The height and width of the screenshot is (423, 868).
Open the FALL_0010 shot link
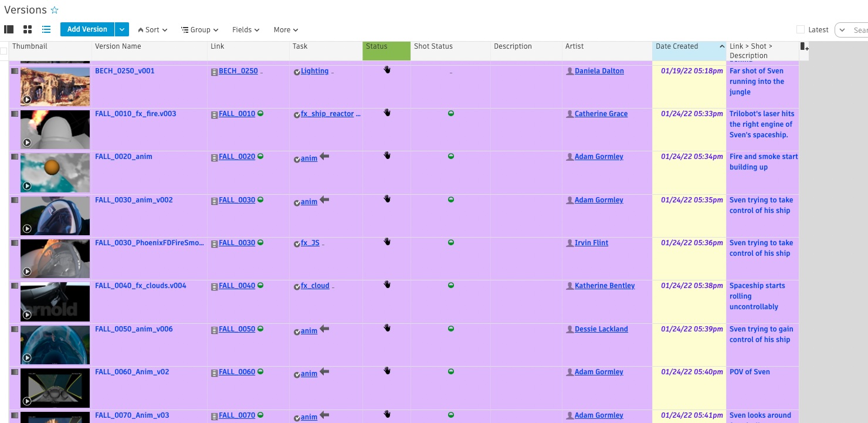(x=237, y=114)
